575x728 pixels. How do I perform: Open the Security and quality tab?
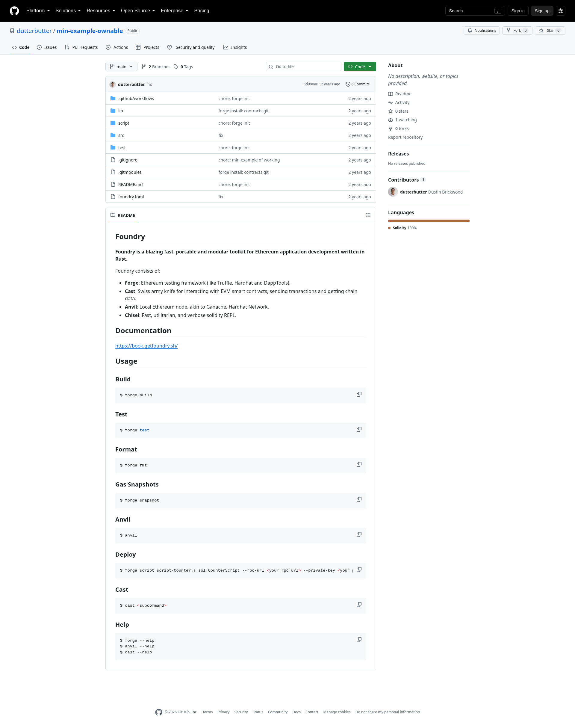[x=191, y=47]
